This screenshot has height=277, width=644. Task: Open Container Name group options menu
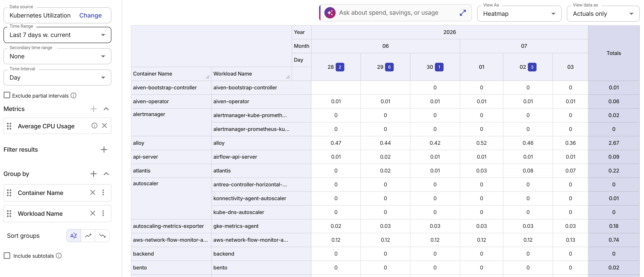[103, 193]
